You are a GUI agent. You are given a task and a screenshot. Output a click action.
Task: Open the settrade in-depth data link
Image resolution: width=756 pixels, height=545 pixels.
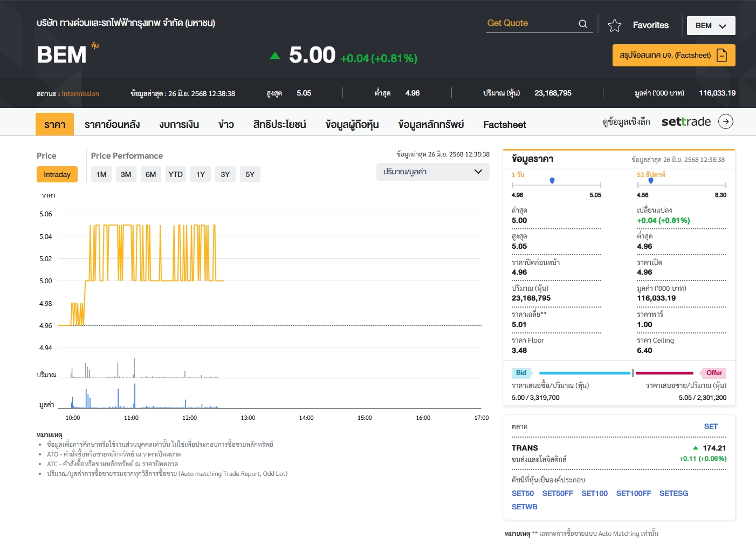tap(668, 121)
